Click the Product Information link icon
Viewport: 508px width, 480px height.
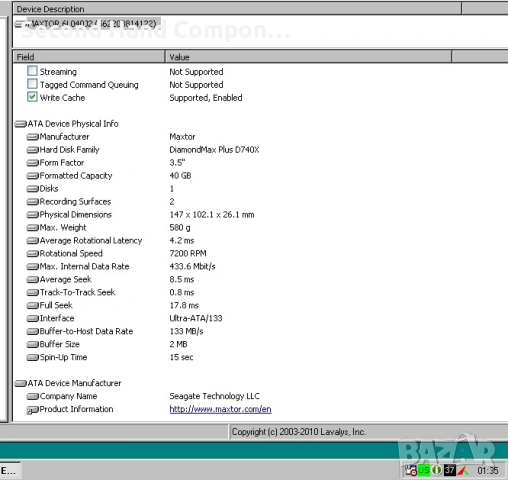click(33, 410)
